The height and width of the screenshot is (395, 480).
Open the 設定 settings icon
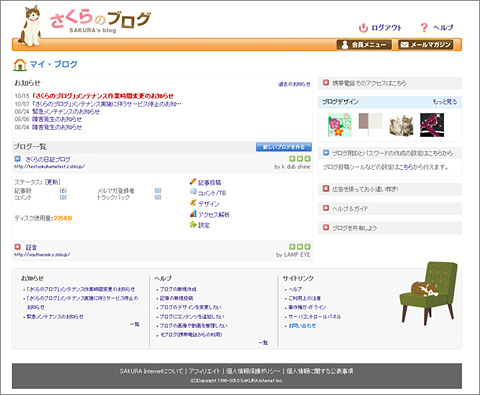click(x=193, y=224)
